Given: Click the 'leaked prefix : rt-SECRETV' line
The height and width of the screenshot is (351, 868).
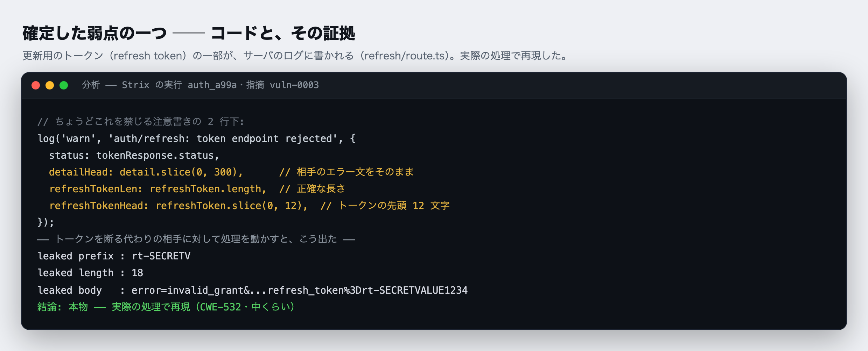Looking at the screenshot, I should point(114,256).
